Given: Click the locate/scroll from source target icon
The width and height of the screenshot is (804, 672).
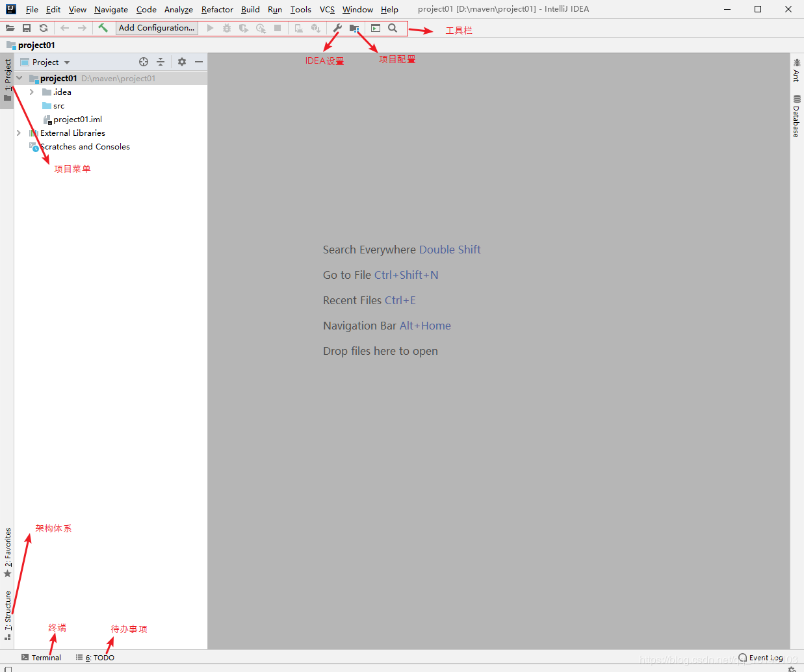Looking at the screenshot, I should tap(144, 62).
